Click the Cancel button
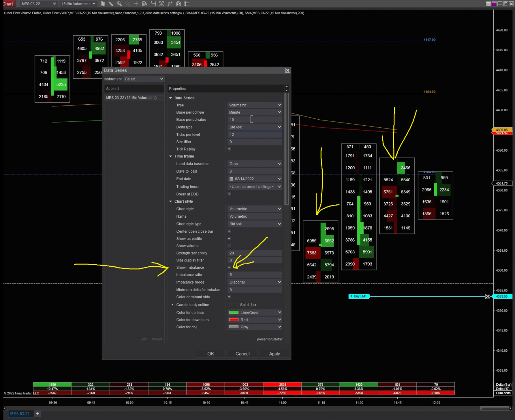 242,354
